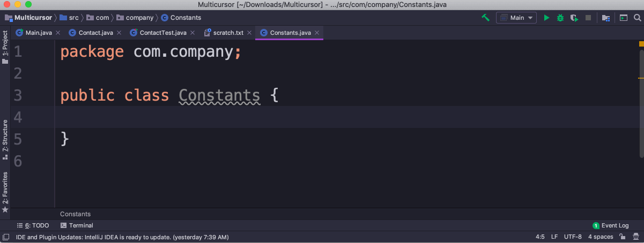Change the 4 spaces indent setting
The width and height of the screenshot is (644, 243).
pos(601,237)
